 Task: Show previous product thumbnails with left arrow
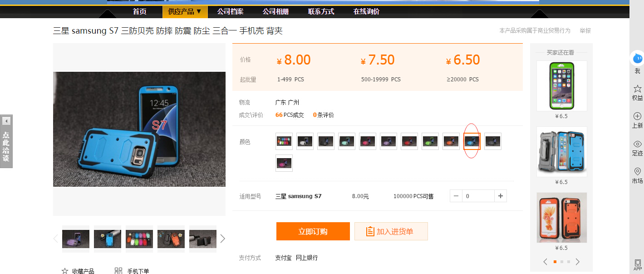coord(56,239)
